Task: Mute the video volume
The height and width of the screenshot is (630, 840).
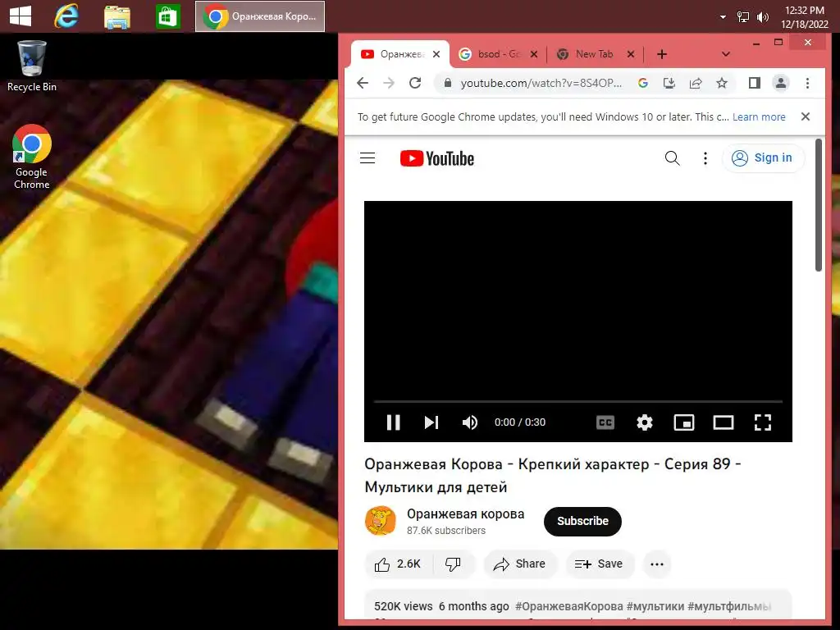Action: pyautogui.click(x=470, y=422)
